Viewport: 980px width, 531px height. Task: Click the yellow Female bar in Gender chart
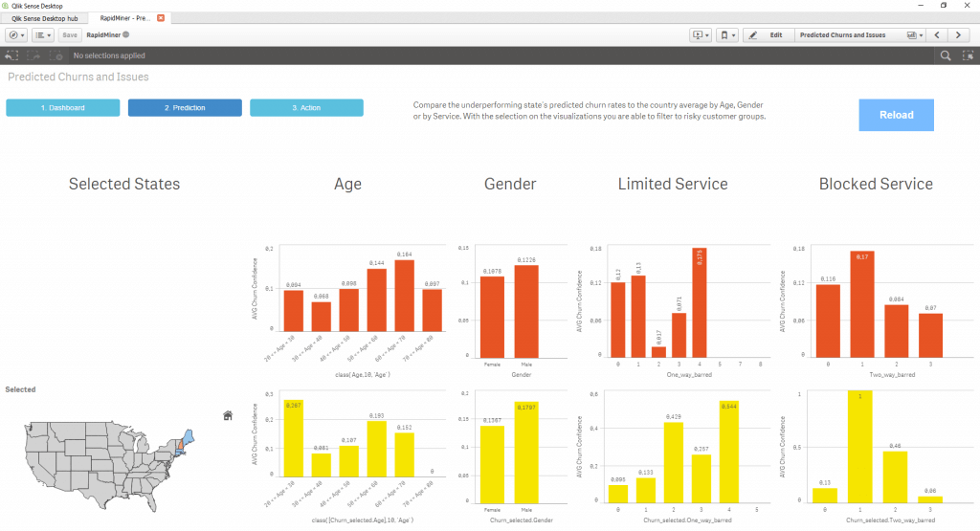coord(492,464)
